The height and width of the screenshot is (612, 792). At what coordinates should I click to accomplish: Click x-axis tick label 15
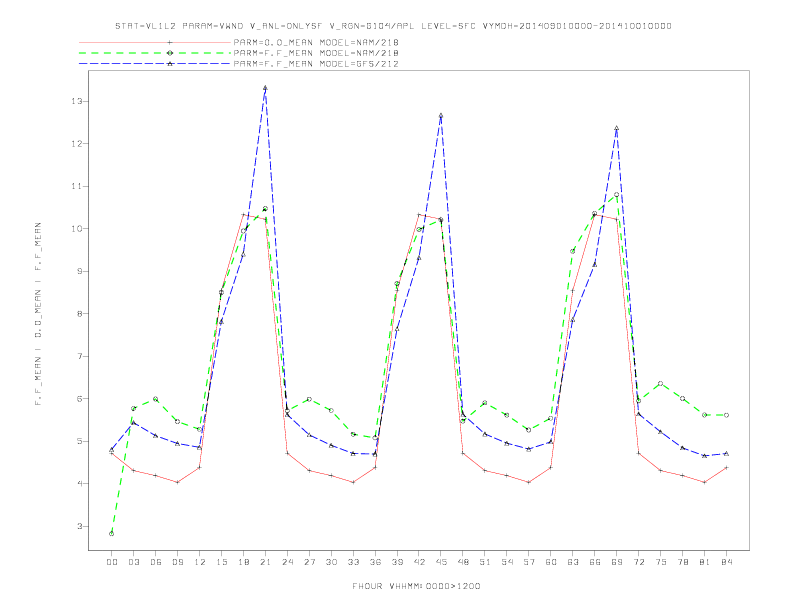point(221,562)
